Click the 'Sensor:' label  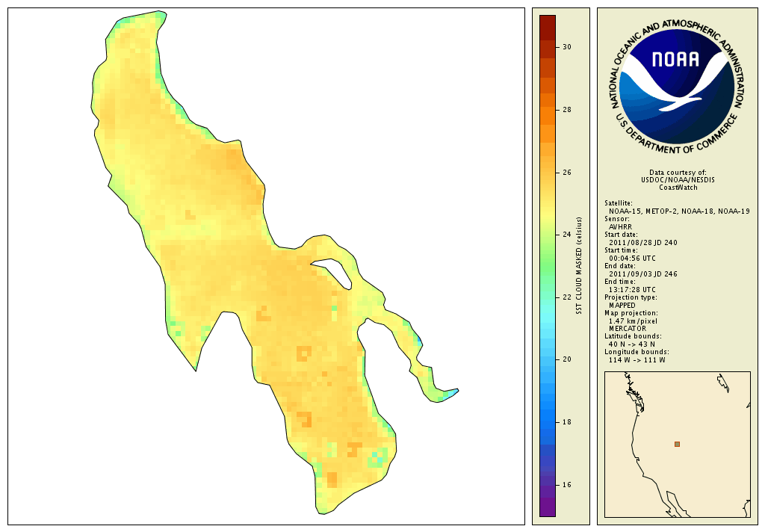tap(616, 219)
